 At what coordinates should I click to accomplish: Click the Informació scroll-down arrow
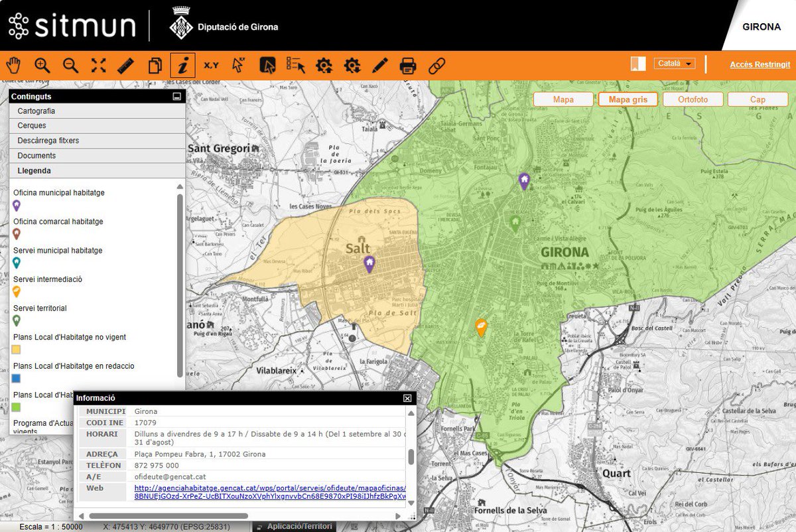pos(411,503)
